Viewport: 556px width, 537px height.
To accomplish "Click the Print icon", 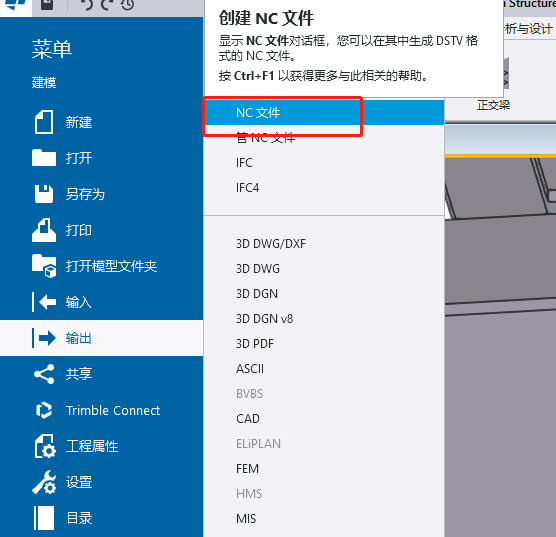I will [x=44, y=230].
